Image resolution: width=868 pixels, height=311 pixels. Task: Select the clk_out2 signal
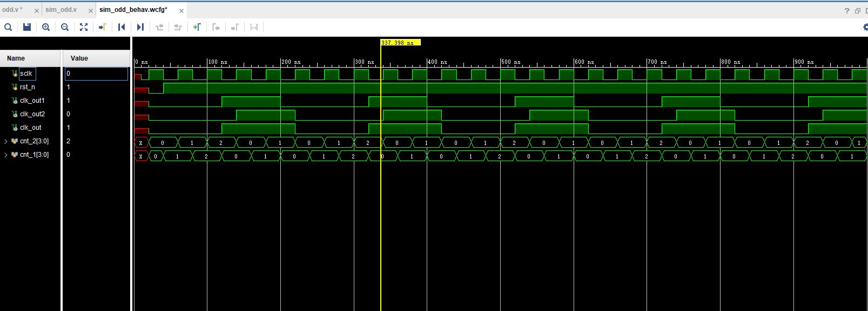(32, 114)
